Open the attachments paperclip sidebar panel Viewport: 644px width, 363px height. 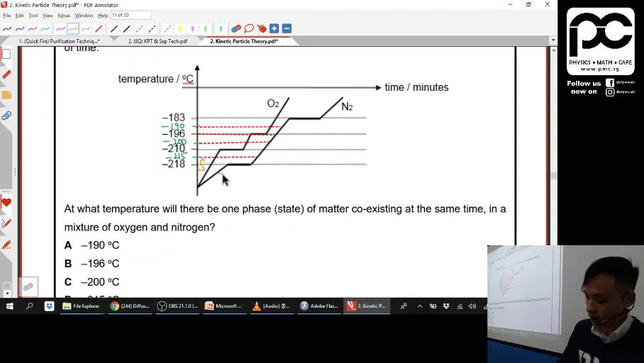pyautogui.click(x=6, y=116)
